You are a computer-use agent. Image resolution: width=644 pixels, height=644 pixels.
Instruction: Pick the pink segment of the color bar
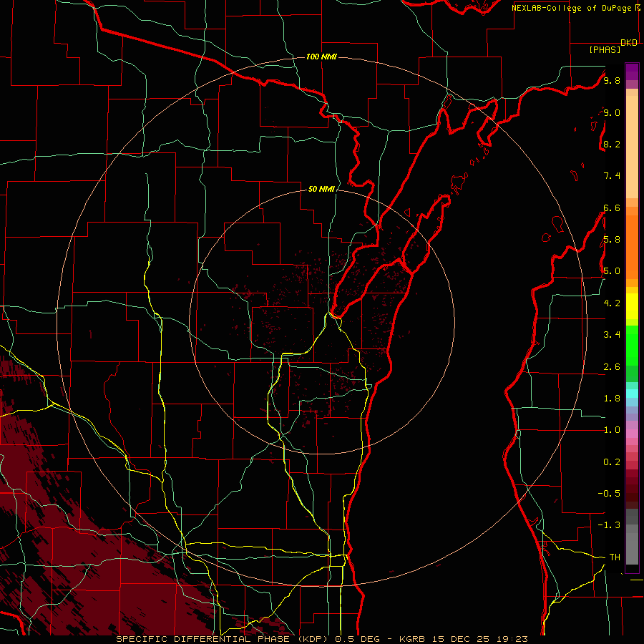click(632, 434)
